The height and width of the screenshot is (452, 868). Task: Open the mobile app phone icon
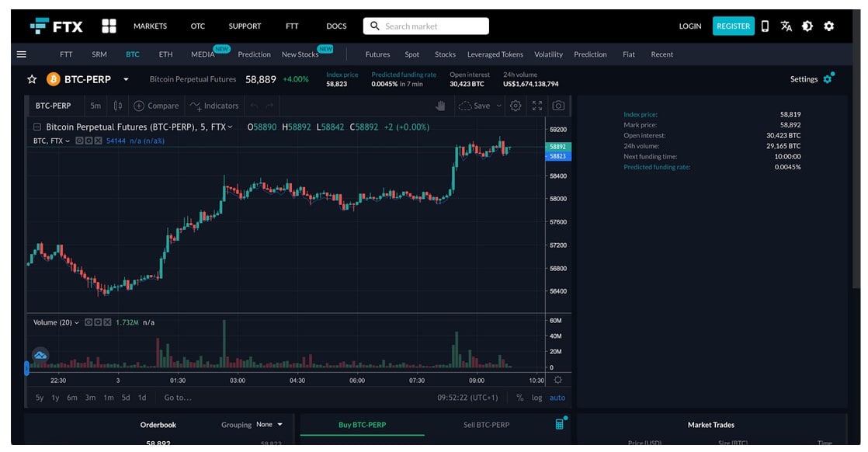pos(765,26)
